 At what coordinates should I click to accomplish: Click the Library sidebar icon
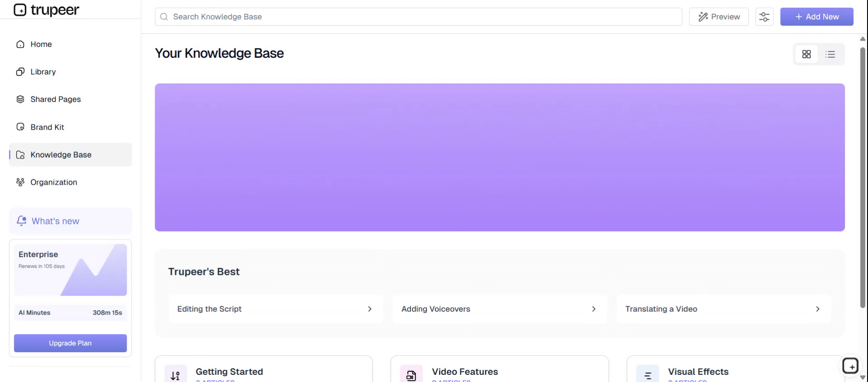(x=20, y=72)
